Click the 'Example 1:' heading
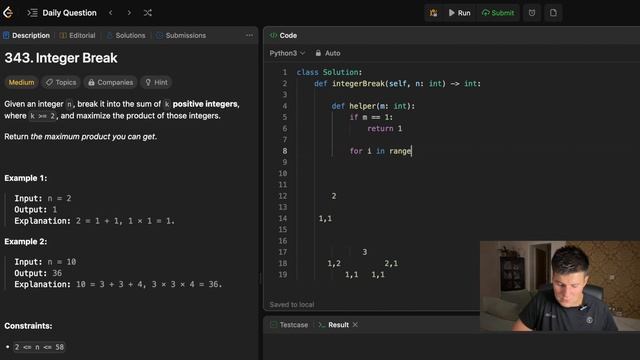The image size is (640, 360). 26,178
